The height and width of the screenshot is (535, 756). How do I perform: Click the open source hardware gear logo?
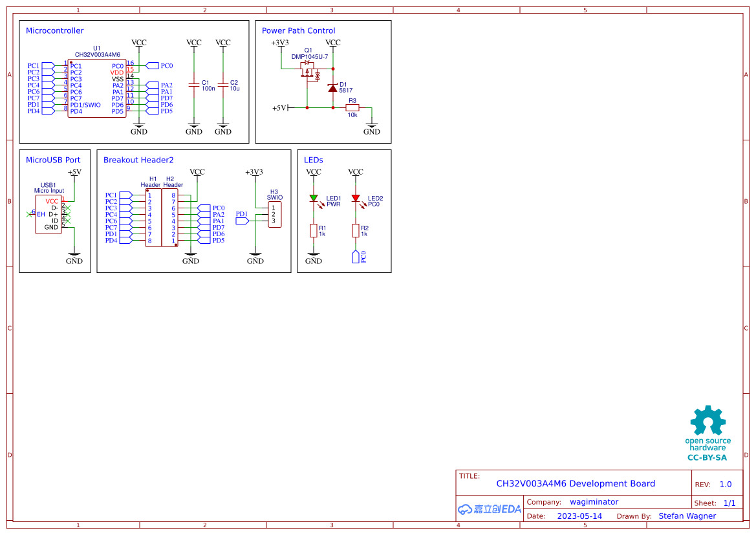[707, 420]
